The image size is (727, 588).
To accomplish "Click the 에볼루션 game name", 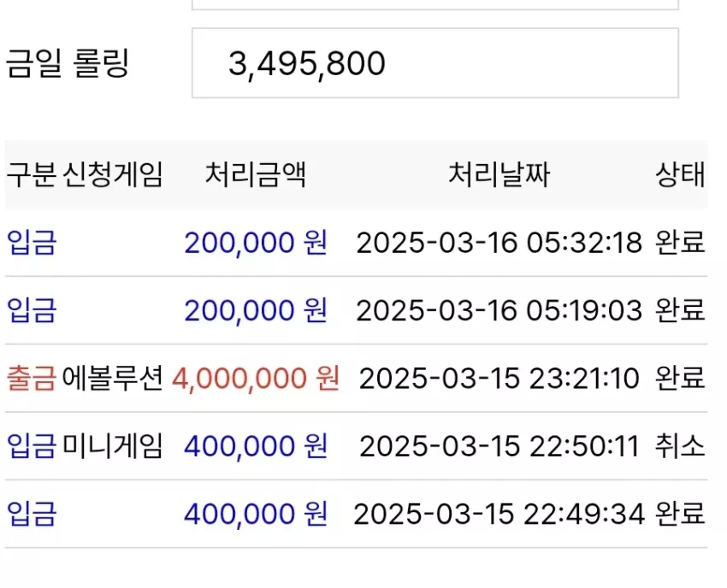I will [113, 378].
